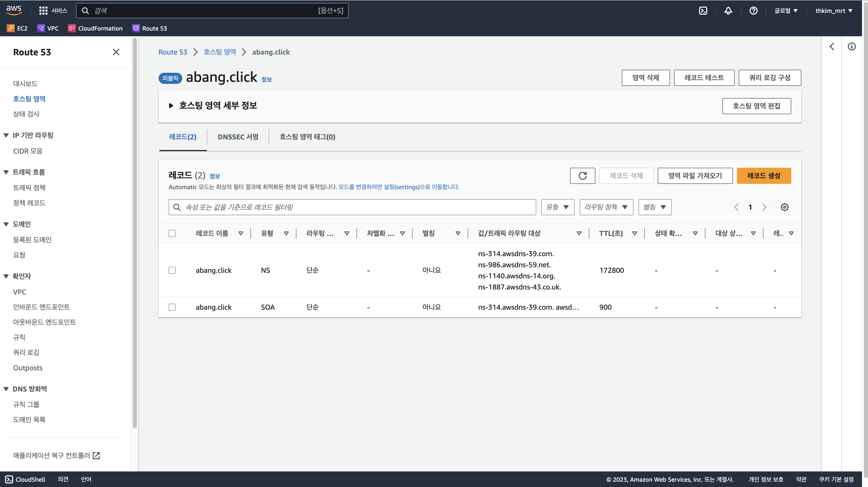Click the help question mark icon

[x=753, y=11]
